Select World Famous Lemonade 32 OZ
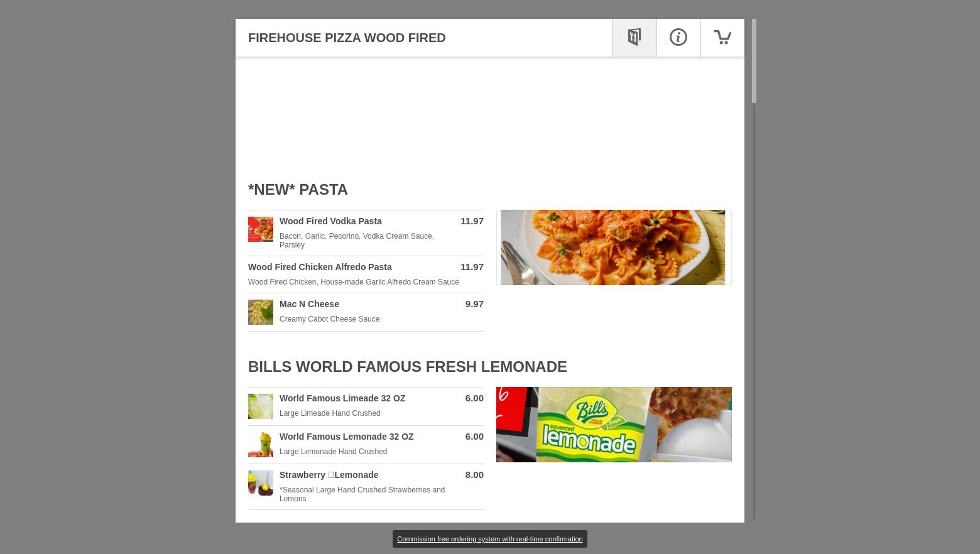 point(366,445)
